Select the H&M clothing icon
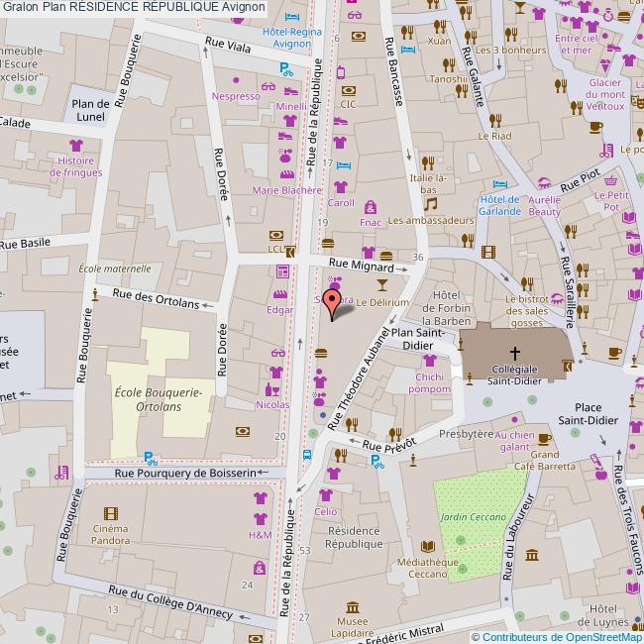Viewport: 644px width, 644px height. pyautogui.click(x=261, y=519)
